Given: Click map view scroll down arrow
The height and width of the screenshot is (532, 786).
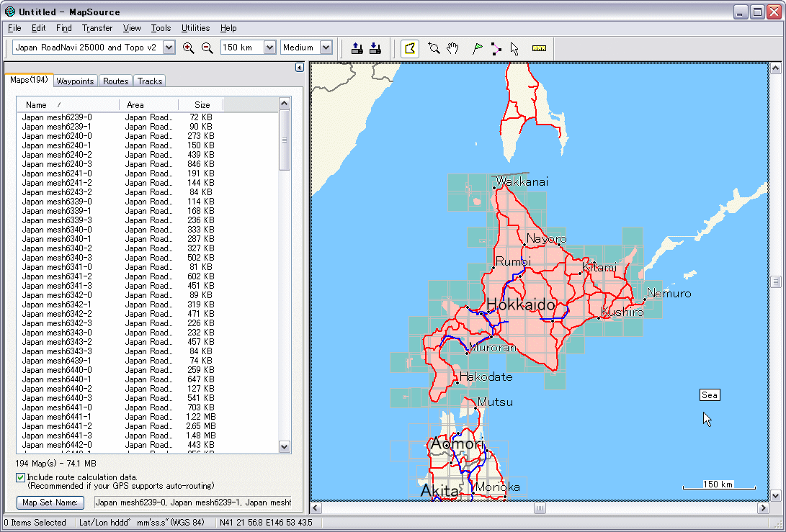Looking at the screenshot, I should tap(775, 497).
